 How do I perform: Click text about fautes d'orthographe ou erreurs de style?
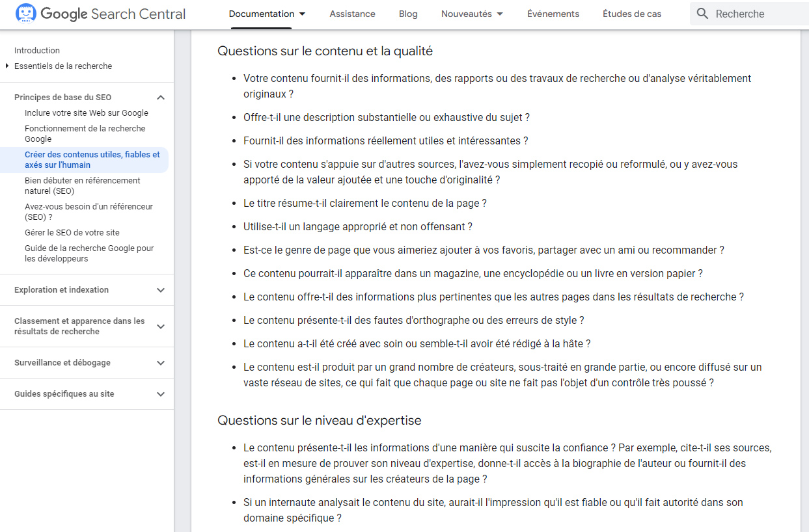coord(414,320)
